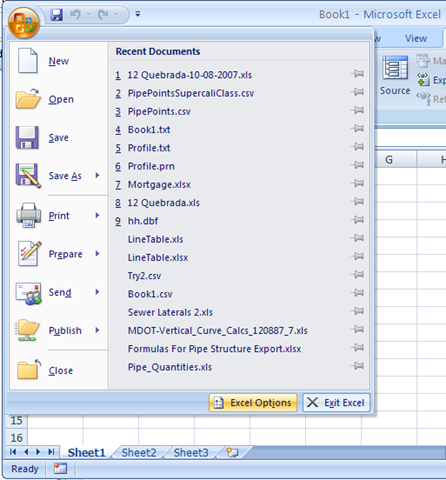Click the Save icon in Quick Access toolbar

click(56, 15)
